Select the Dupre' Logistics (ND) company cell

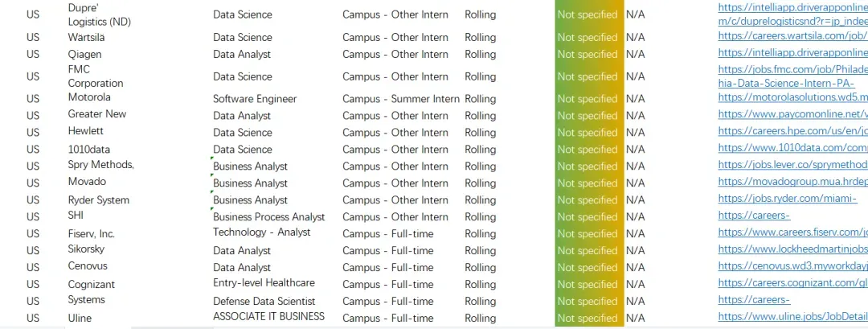tap(99, 15)
